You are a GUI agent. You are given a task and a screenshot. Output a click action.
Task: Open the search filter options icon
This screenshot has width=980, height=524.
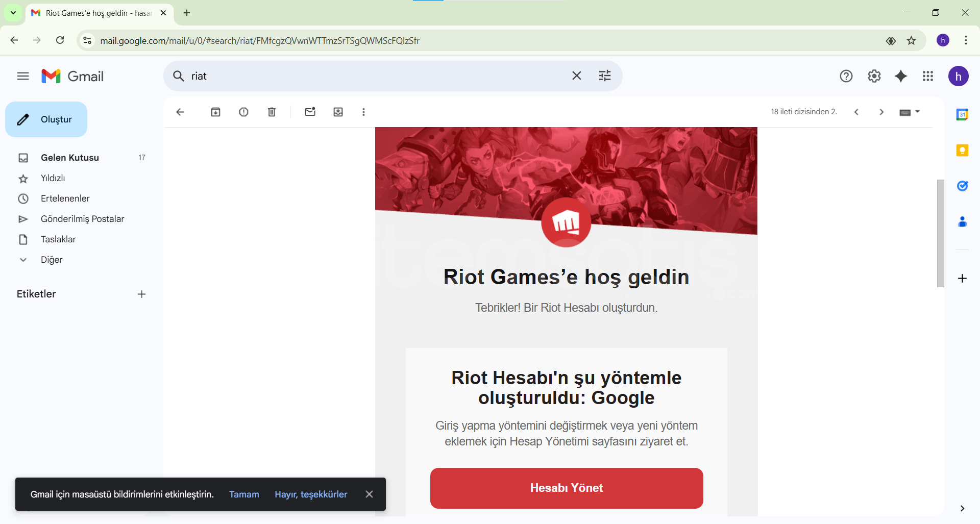(x=605, y=76)
